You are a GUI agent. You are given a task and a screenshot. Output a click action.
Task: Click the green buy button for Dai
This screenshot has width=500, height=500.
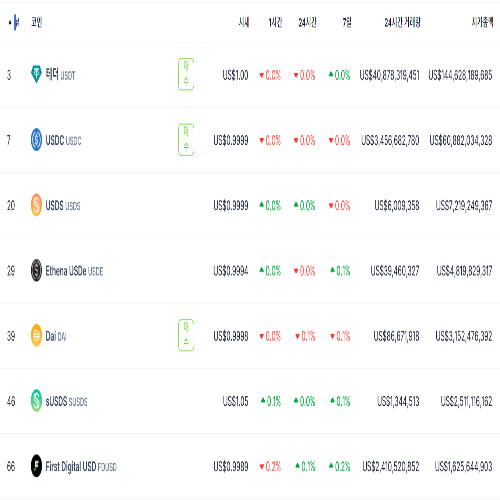[186, 335]
